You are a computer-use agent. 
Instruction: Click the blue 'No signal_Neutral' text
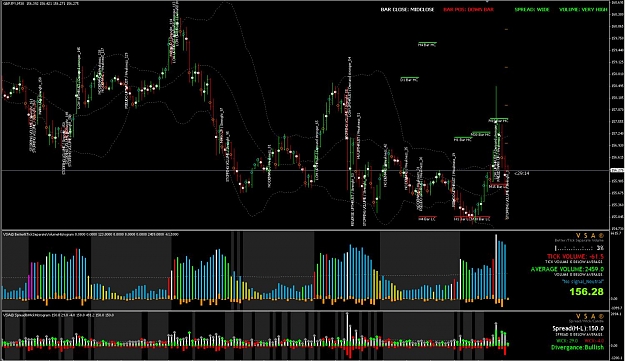click(583, 281)
